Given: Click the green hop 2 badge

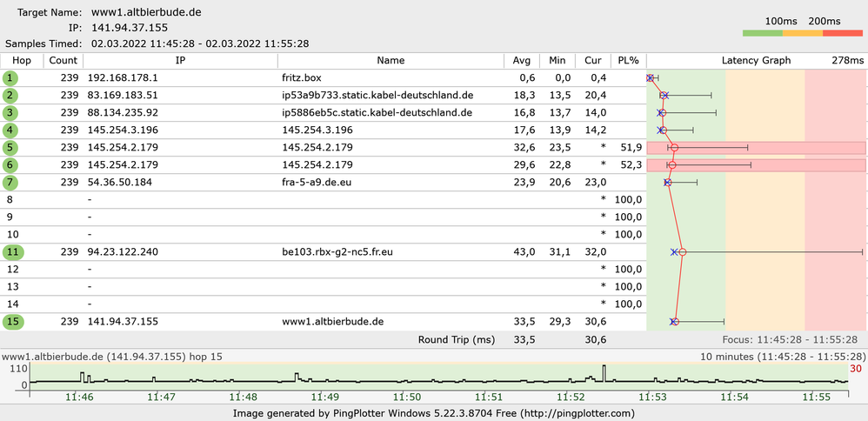Looking at the screenshot, I should (x=10, y=96).
